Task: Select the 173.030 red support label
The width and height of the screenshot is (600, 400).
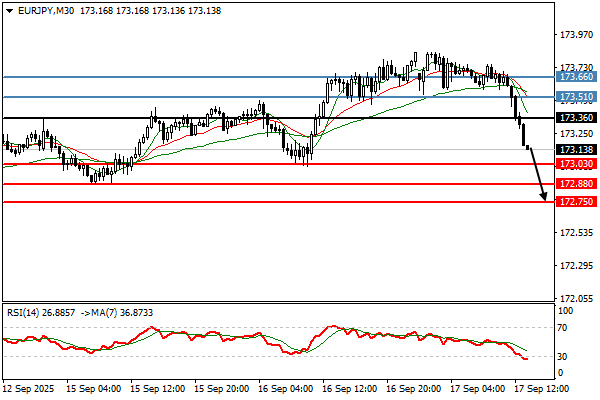Action: point(576,164)
